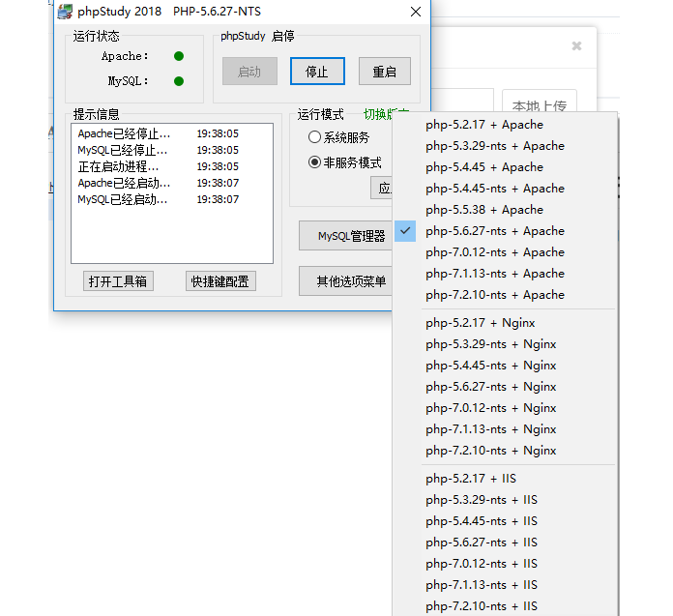
Task: Choose php-5.4.45-nts + IIS
Action: [505, 521]
